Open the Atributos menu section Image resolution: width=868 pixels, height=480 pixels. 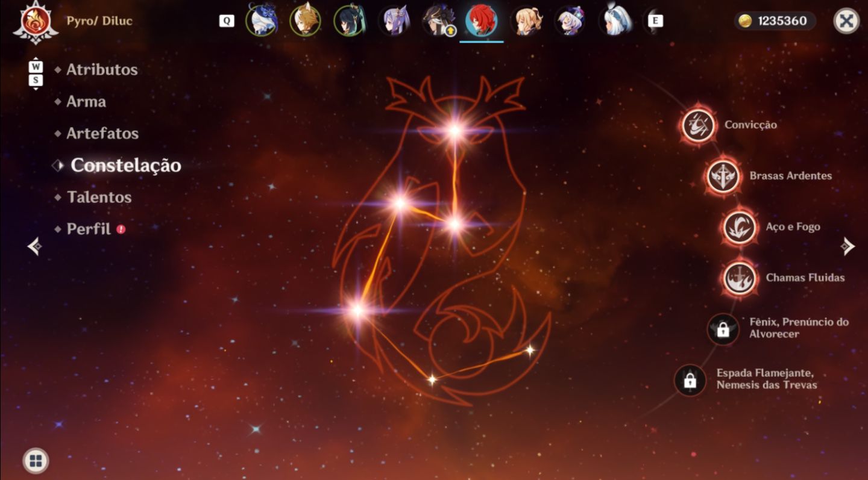click(x=102, y=69)
